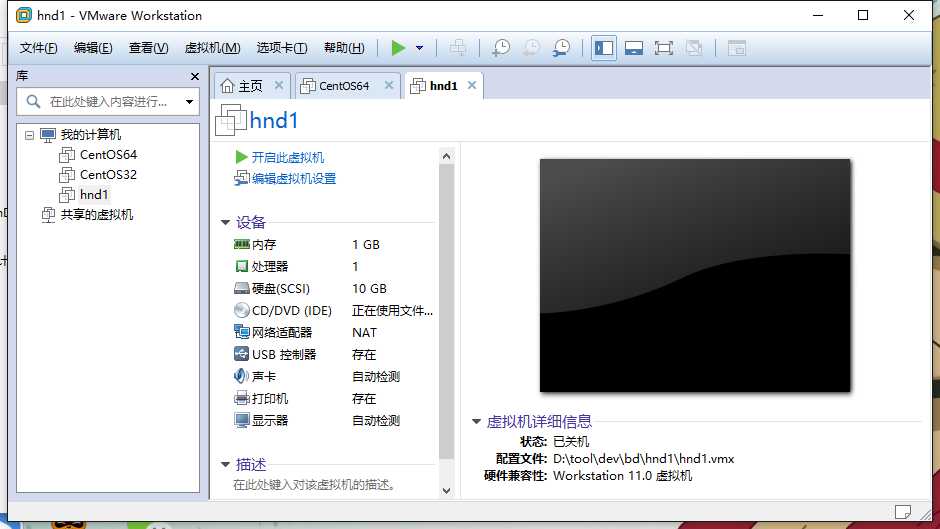Collapse the 我的计算机 tree node

pos(29,135)
